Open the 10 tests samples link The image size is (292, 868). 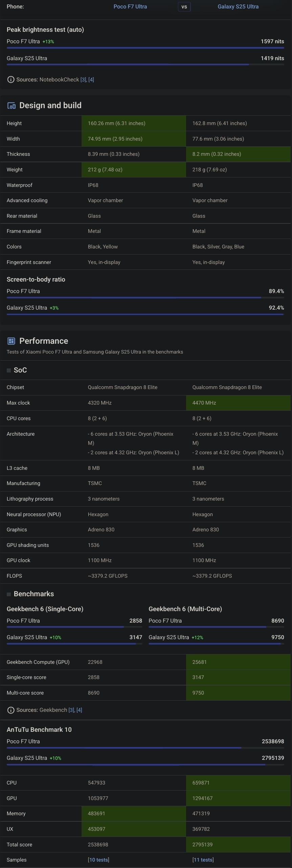click(98, 860)
